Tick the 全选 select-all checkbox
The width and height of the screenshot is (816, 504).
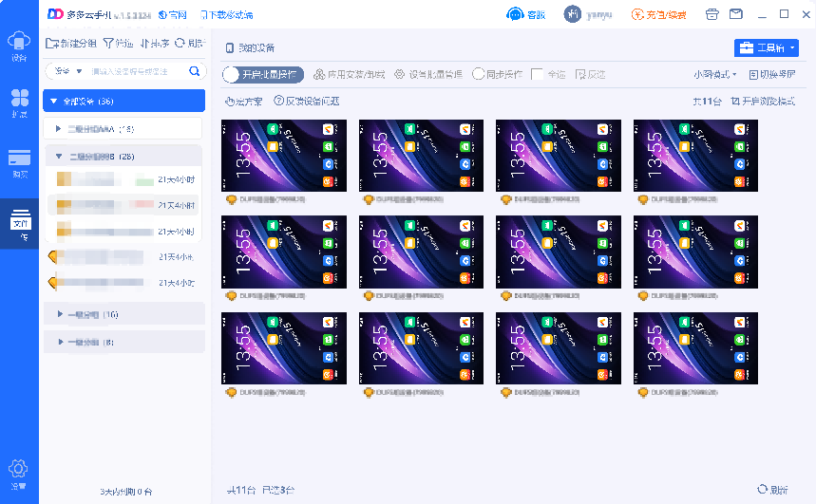pyautogui.click(x=537, y=74)
